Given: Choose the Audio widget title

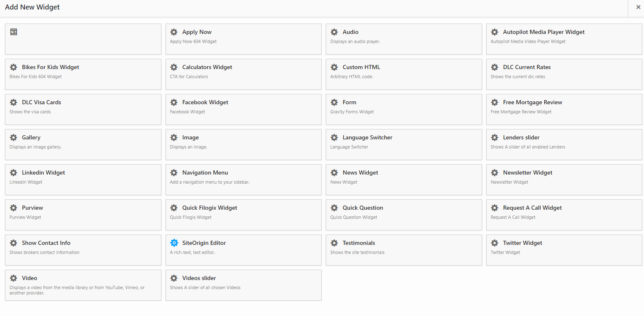Looking at the screenshot, I should coord(351,32).
